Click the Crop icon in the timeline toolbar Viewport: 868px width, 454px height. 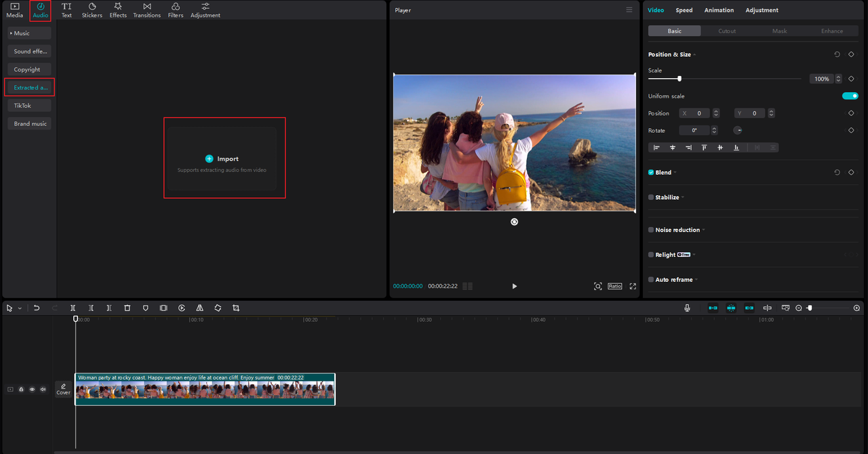(x=236, y=308)
